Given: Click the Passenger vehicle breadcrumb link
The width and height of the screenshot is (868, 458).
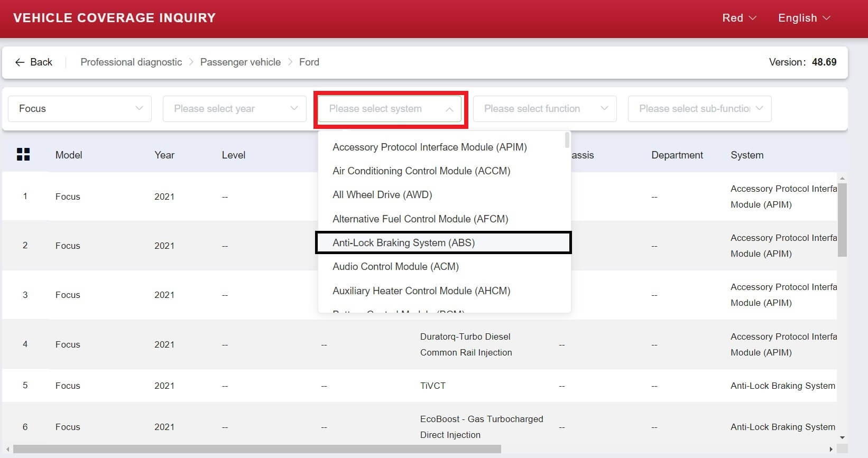Looking at the screenshot, I should click(x=241, y=62).
